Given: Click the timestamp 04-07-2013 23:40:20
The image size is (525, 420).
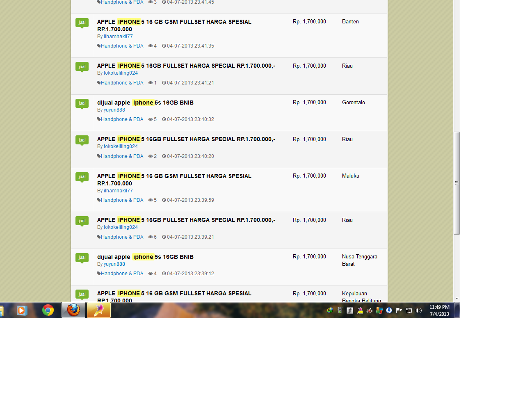Looking at the screenshot, I should coord(190,156).
